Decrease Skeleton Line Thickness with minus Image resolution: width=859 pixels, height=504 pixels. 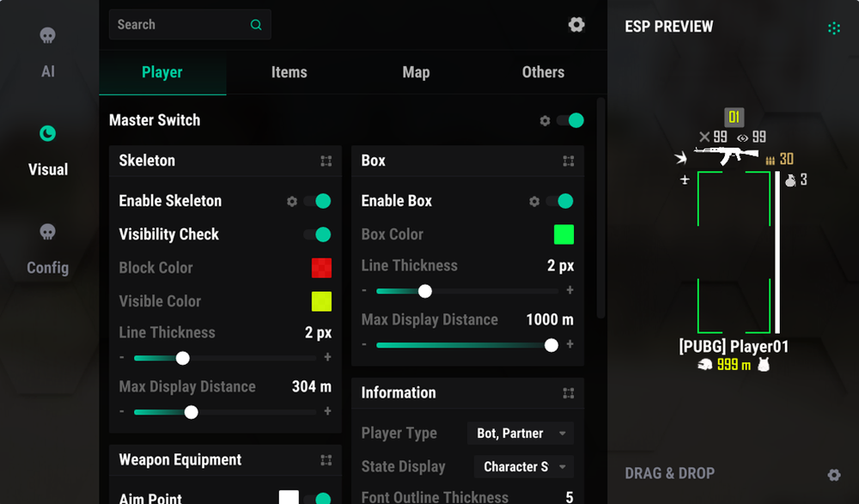[x=122, y=357]
